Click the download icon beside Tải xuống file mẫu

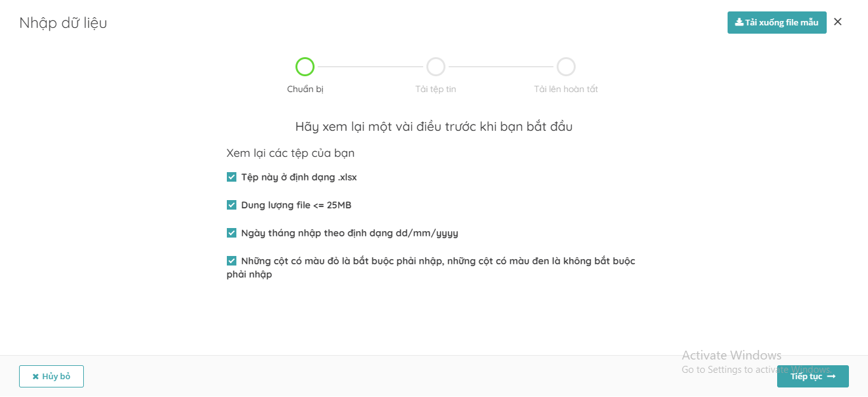tap(739, 22)
